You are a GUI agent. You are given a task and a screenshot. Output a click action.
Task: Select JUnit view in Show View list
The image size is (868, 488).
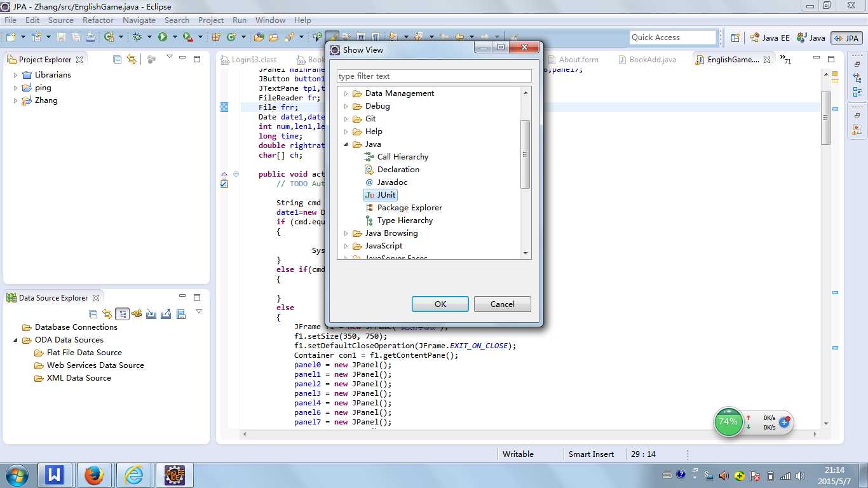click(x=380, y=195)
